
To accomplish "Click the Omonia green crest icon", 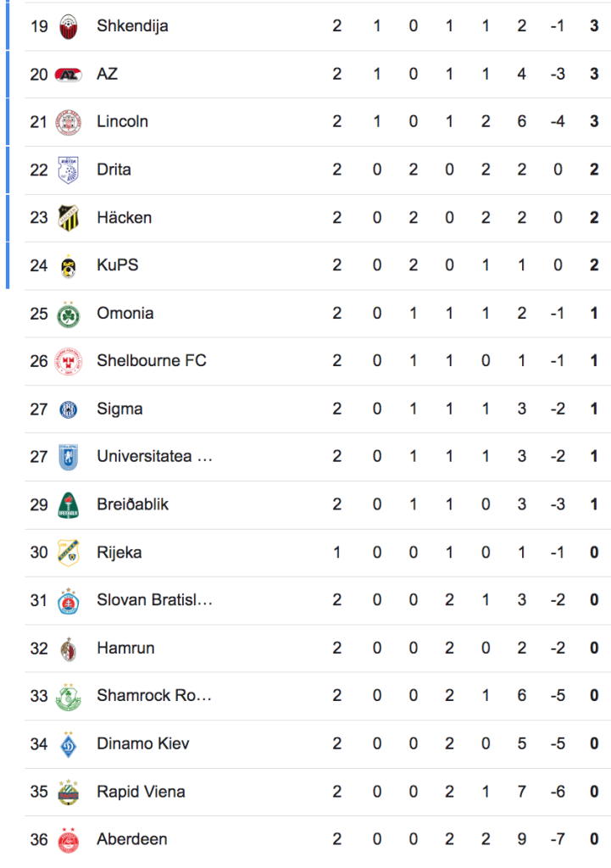I will pos(68,314).
